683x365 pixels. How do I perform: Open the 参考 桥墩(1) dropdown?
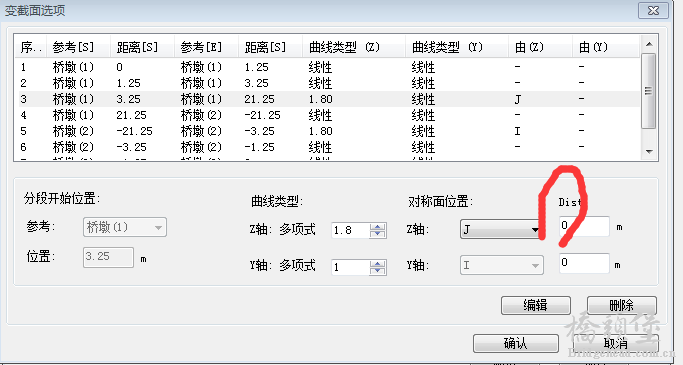125,227
